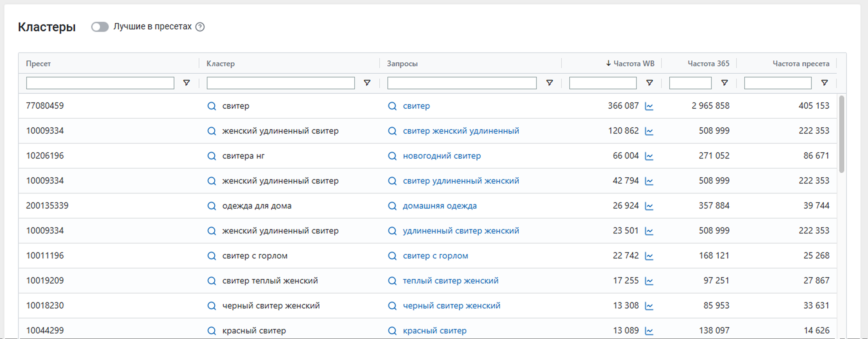Open the filter options for the Пресет column
The image size is (868, 339).
click(186, 83)
